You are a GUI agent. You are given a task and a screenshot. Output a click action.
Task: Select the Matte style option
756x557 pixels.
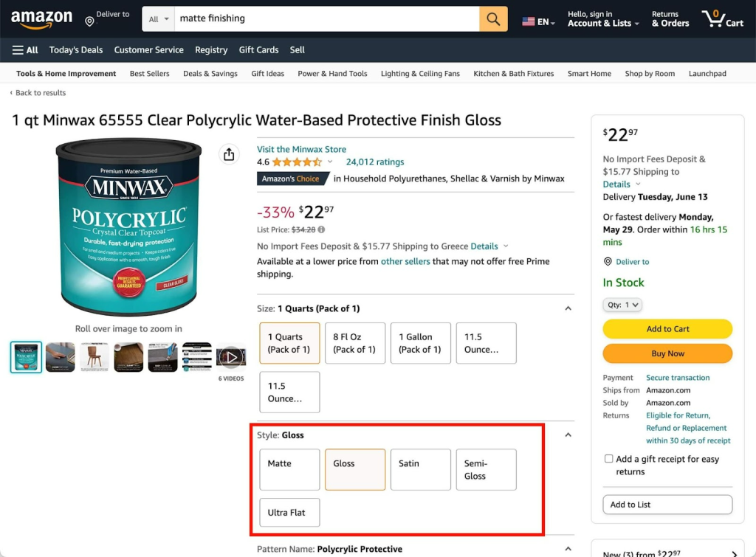pos(289,469)
